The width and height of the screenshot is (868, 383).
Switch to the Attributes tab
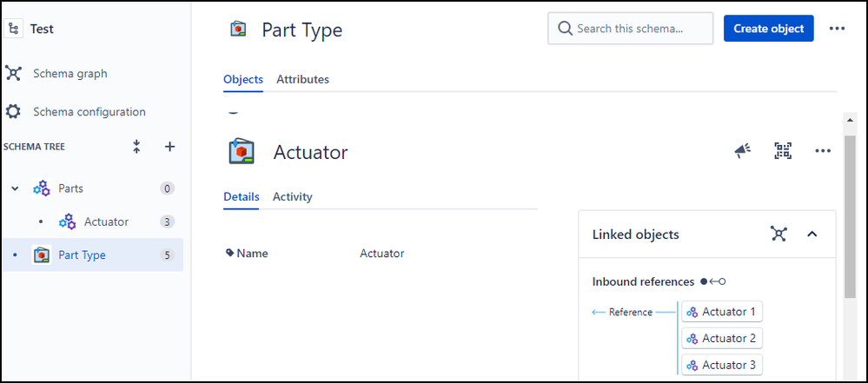pos(303,79)
